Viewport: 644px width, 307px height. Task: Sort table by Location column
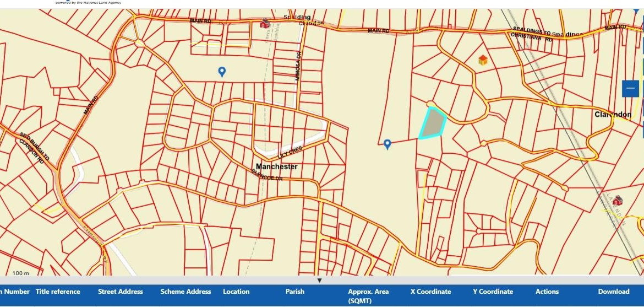point(236,292)
